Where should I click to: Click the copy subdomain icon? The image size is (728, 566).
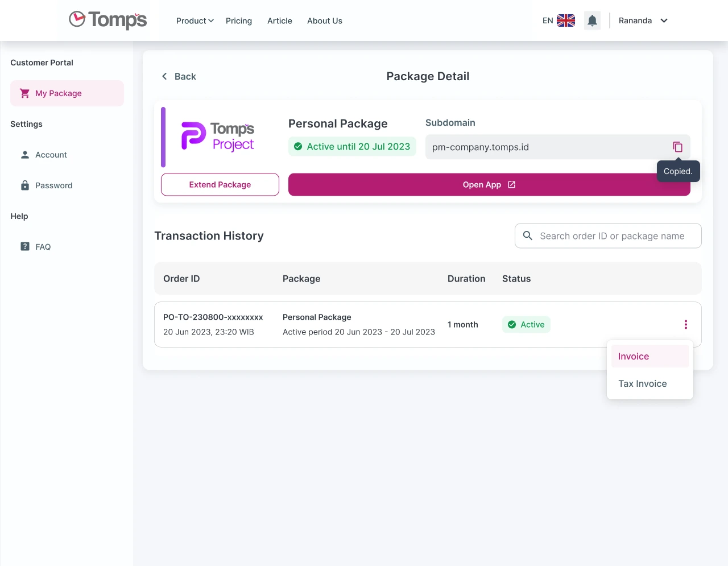(677, 147)
